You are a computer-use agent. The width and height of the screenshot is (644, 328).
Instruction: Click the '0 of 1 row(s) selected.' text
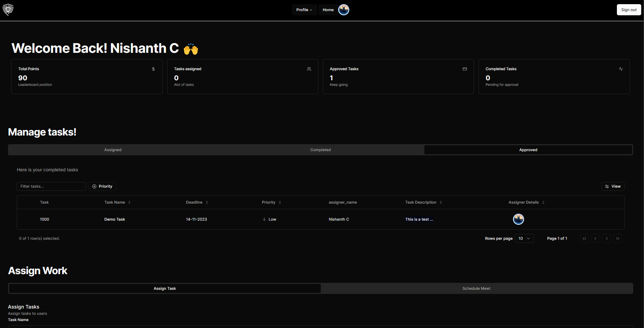pyautogui.click(x=40, y=238)
